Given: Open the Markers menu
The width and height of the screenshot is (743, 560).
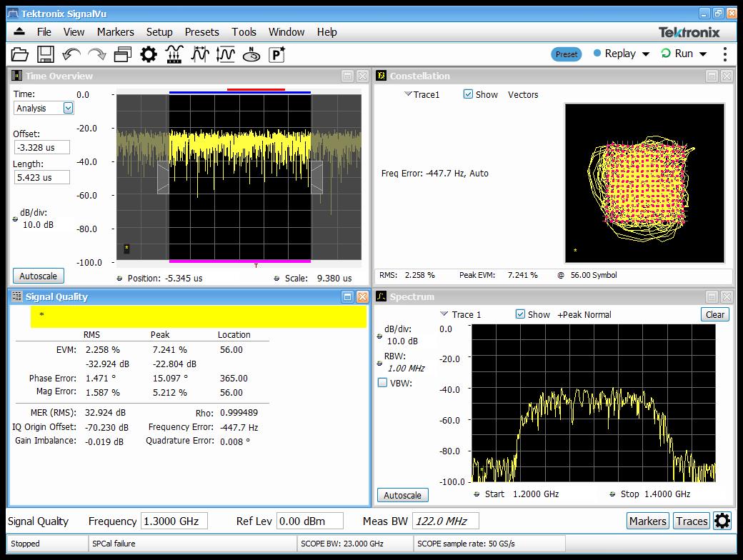Looking at the screenshot, I should (115, 31).
